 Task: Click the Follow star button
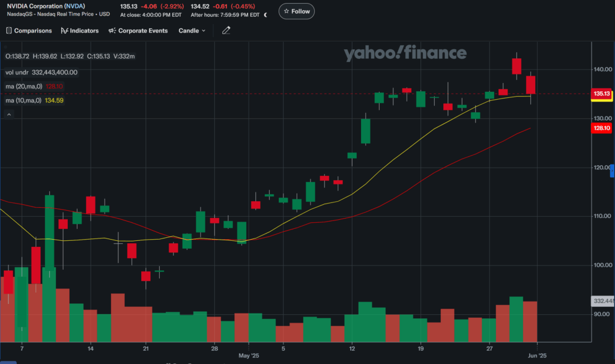[x=297, y=11]
